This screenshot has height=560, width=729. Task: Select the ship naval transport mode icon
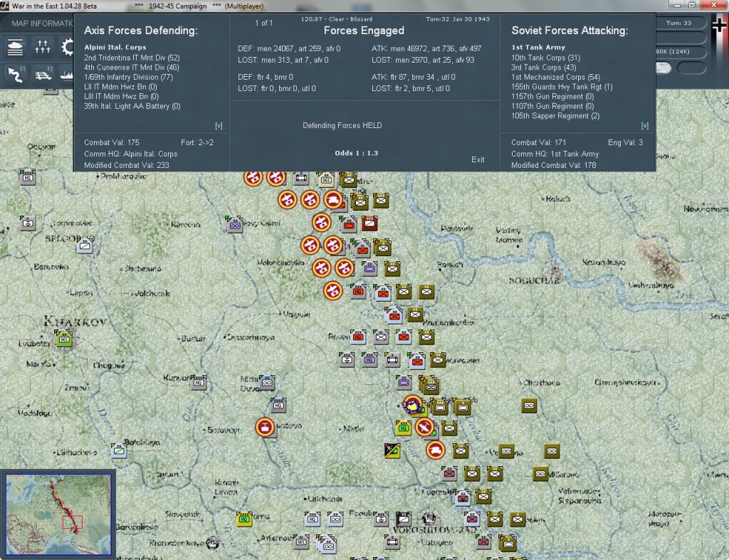point(67,74)
